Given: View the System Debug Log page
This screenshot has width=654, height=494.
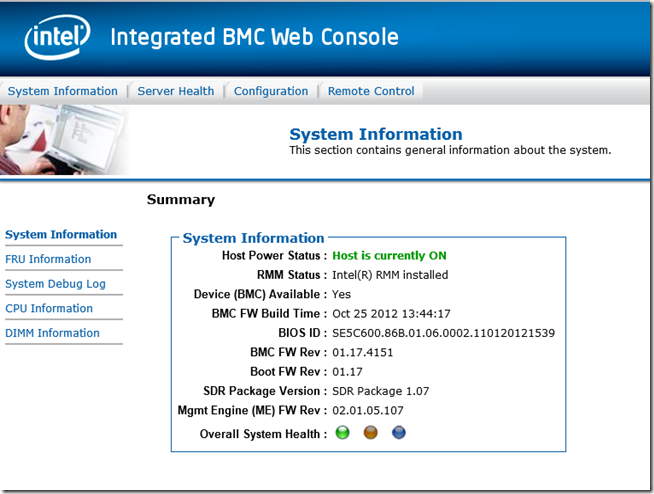Looking at the screenshot, I should click(x=55, y=284).
